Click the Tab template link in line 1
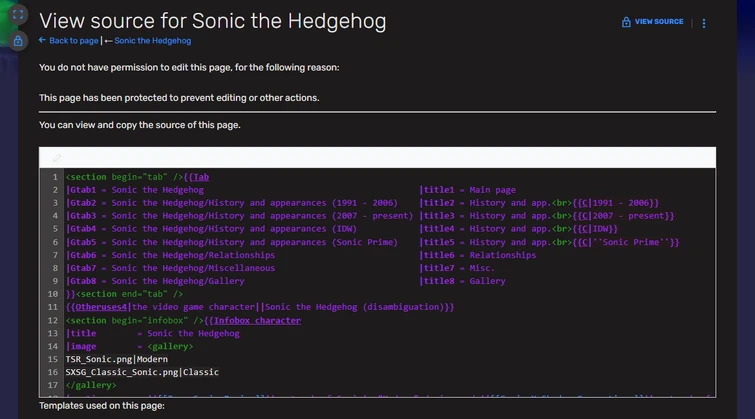Viewport: 755px width, 419px height. (x=201, y=177)
